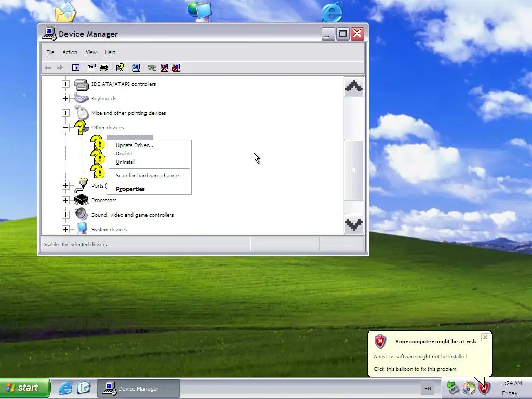The height and width of the screenshot is (399, 532).
Task: Expand the System devices node
Action: click(66, 229)
